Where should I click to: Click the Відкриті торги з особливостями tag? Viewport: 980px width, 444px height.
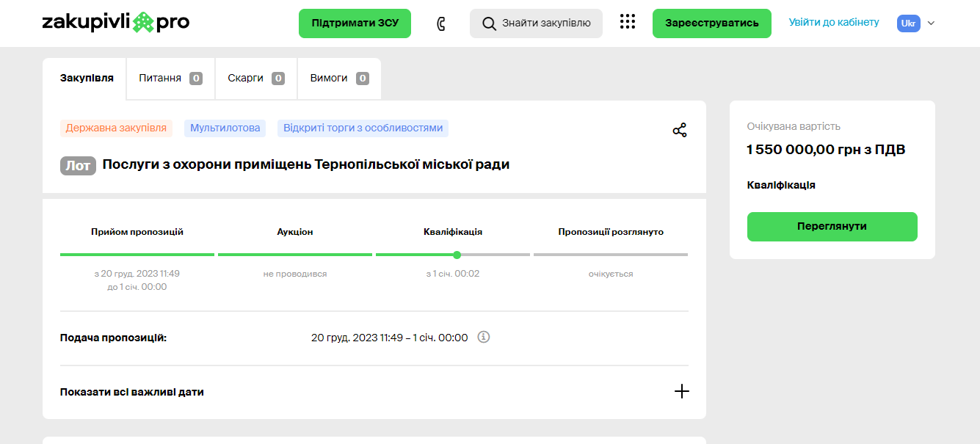363,128
